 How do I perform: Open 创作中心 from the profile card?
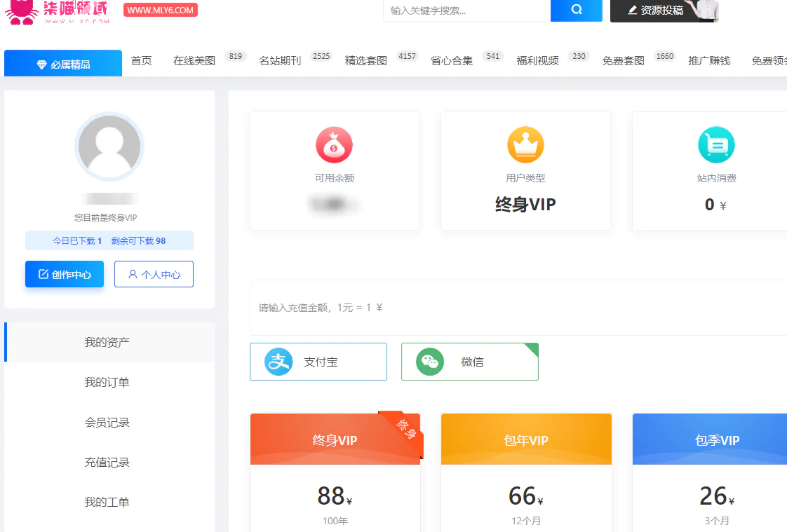pyautogui.click(x=65, y=274)
